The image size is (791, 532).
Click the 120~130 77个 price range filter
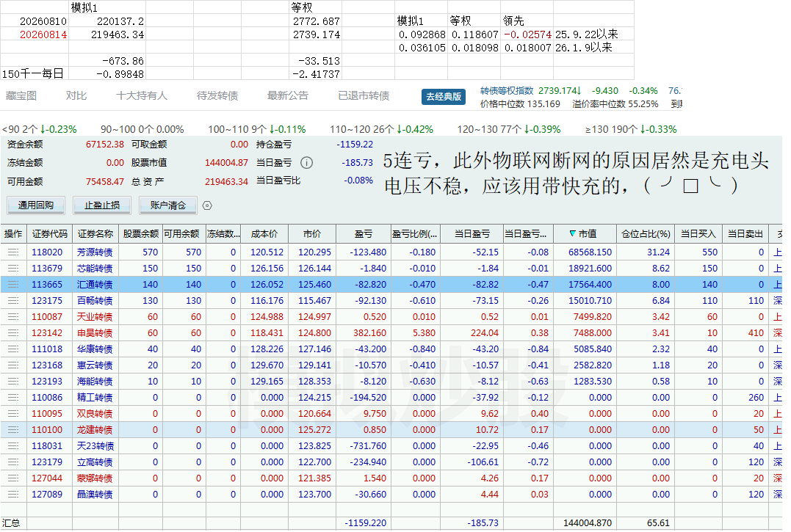click(509, 129)
